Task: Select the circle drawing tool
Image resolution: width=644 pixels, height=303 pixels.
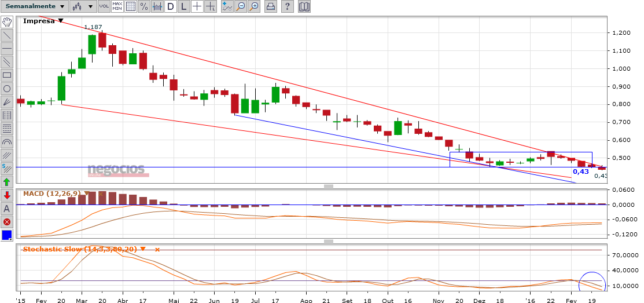Action: 7,89
